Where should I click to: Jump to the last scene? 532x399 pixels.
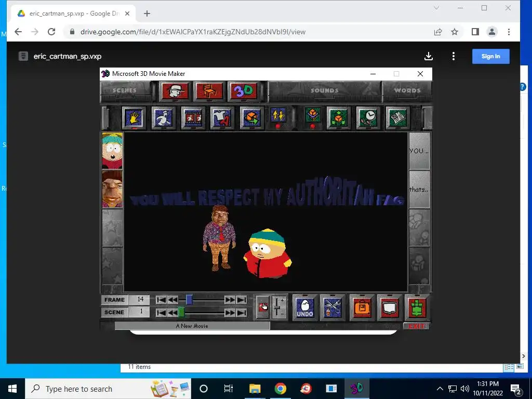pos(241,312)
